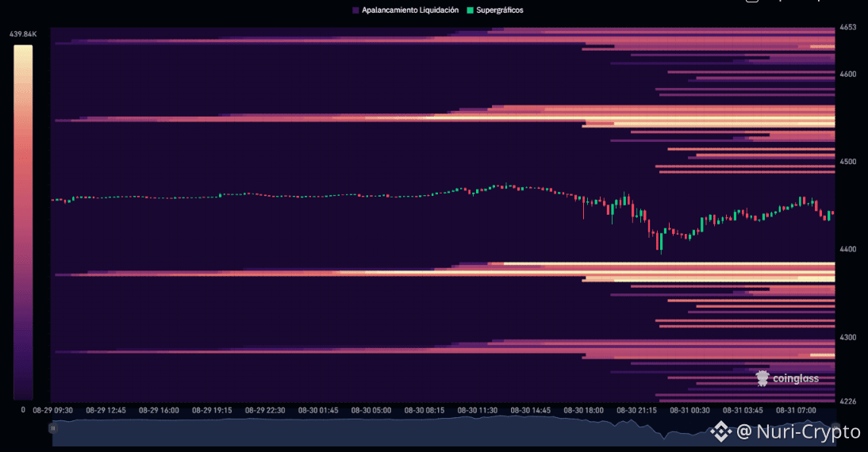Viewport: 868px width, 452px height.
Task: Click the 08-31 00:30 time label
Action: [689, 411]
